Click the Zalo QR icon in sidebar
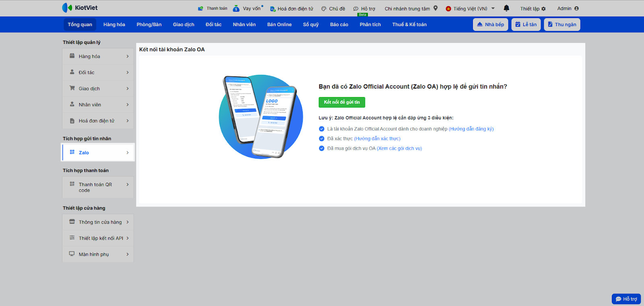The width and height of the screenshot is (644, 306). coord(72,152)
